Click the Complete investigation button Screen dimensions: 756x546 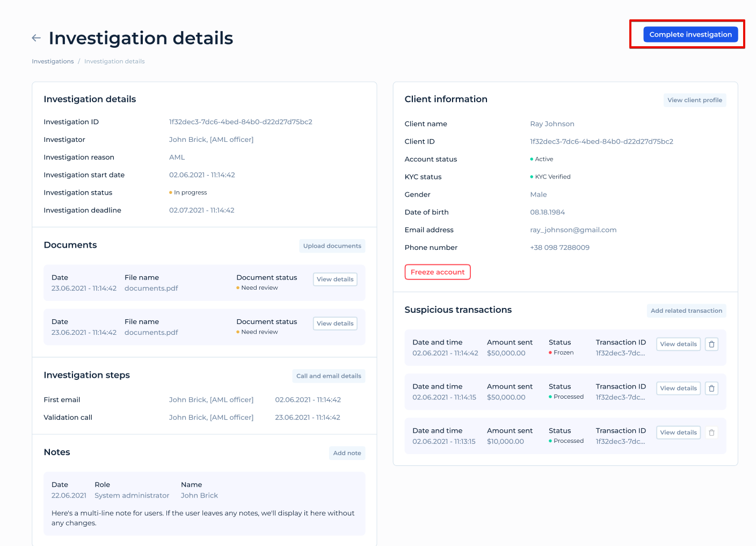pos(690,34)
